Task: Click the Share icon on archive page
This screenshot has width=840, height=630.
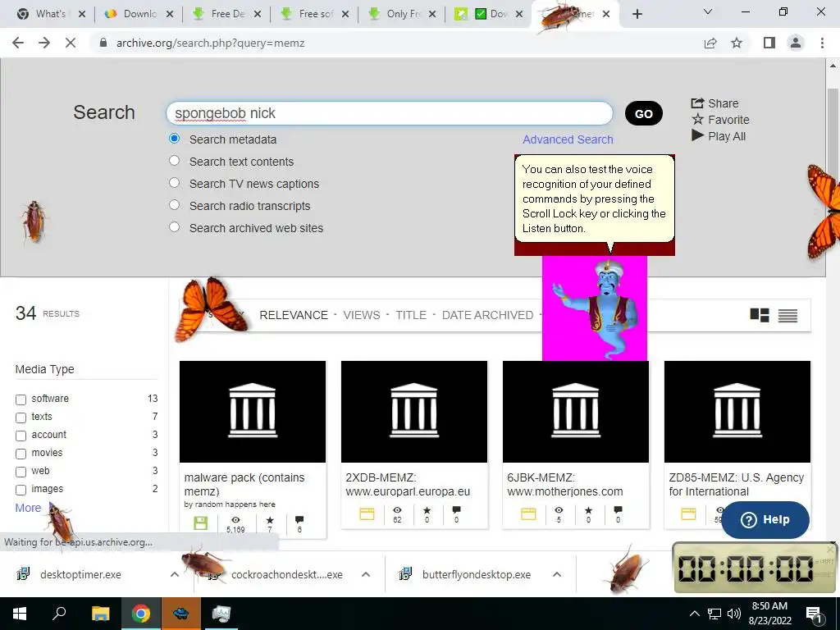Action: 697,103
